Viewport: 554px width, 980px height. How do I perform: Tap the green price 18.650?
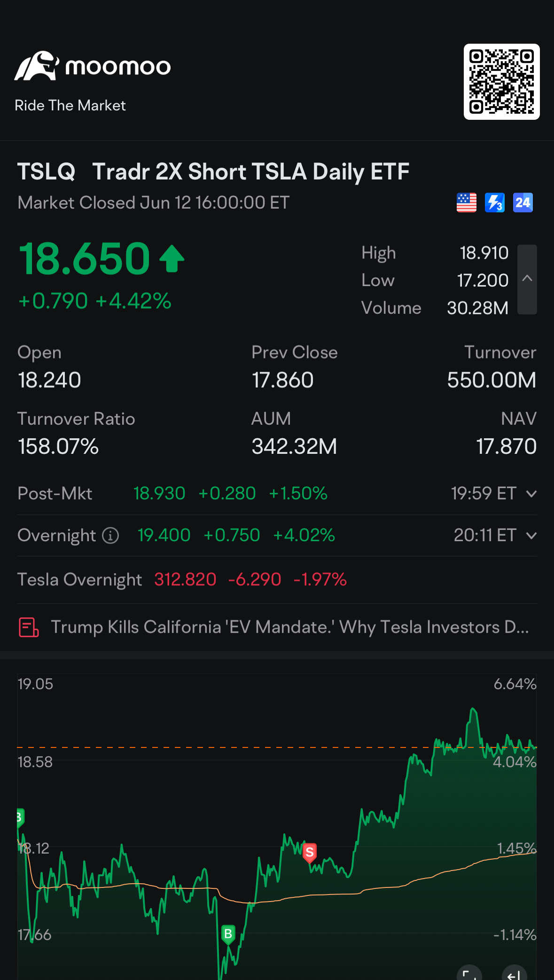click(x=85, y=258)
